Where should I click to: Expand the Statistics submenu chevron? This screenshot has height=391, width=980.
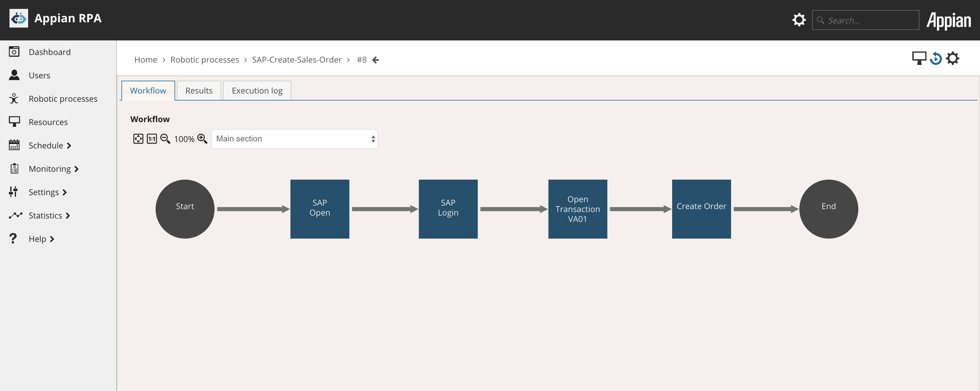tap(68, 216)
